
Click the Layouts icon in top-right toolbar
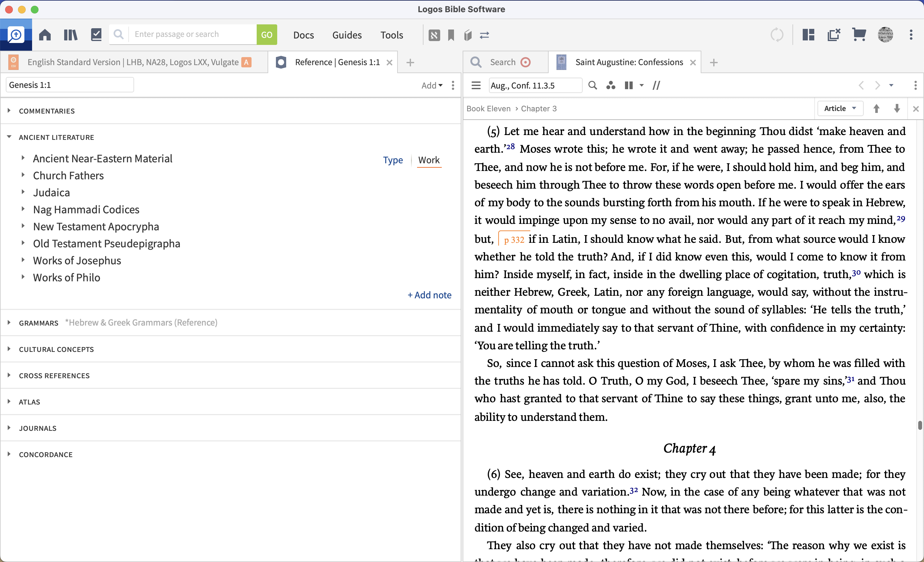pos(808,35)
